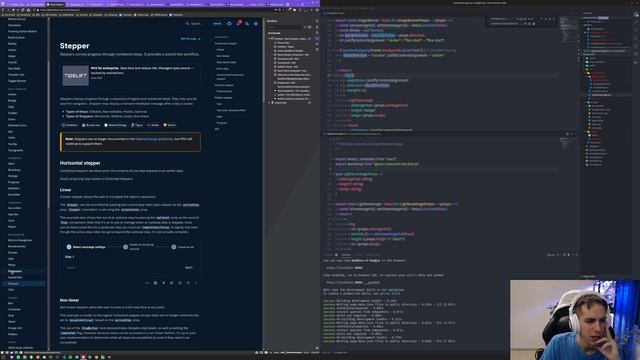Click the 'Edit this page' link

tap(190, 39)
